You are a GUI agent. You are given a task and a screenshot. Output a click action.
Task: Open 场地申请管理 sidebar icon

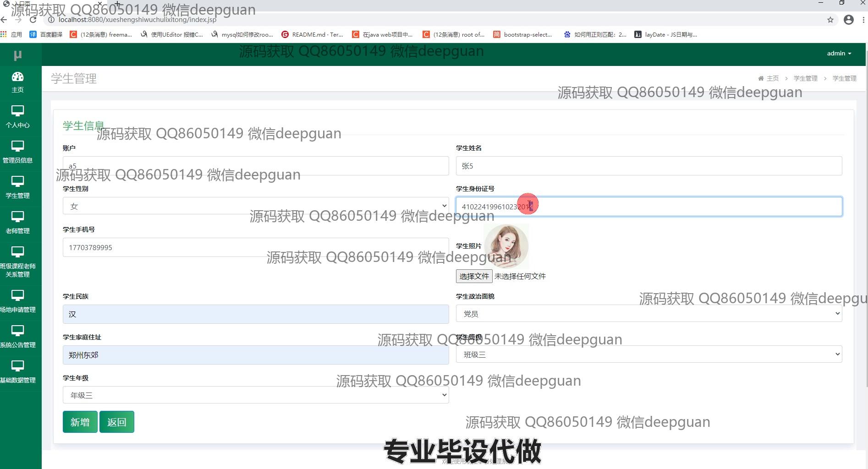[17, 296]
